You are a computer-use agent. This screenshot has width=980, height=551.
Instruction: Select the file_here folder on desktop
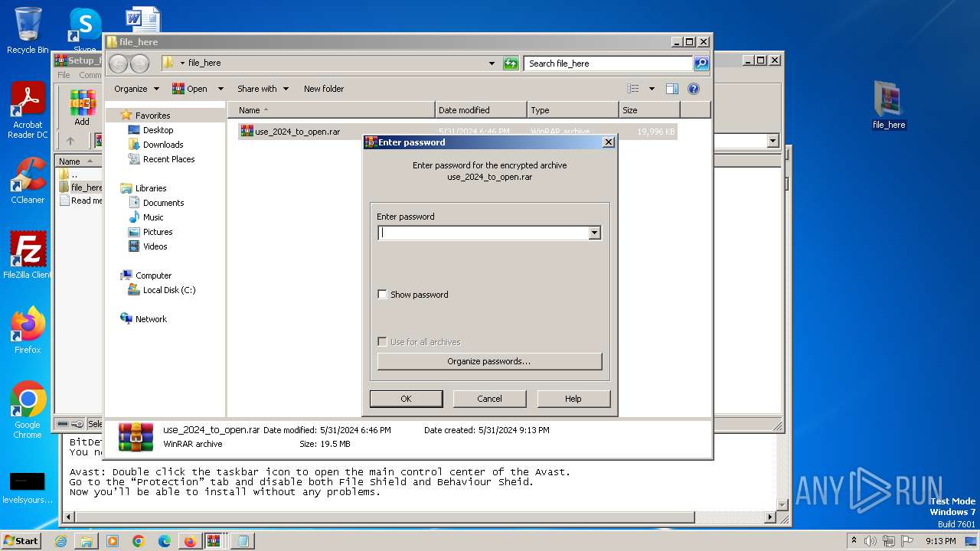(x=889, y=106)
